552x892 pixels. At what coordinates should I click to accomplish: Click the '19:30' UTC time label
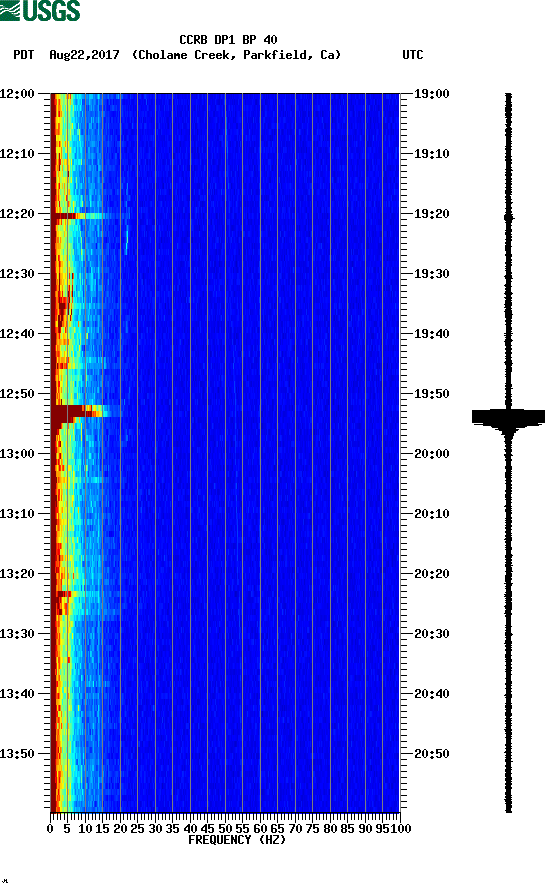431,274
